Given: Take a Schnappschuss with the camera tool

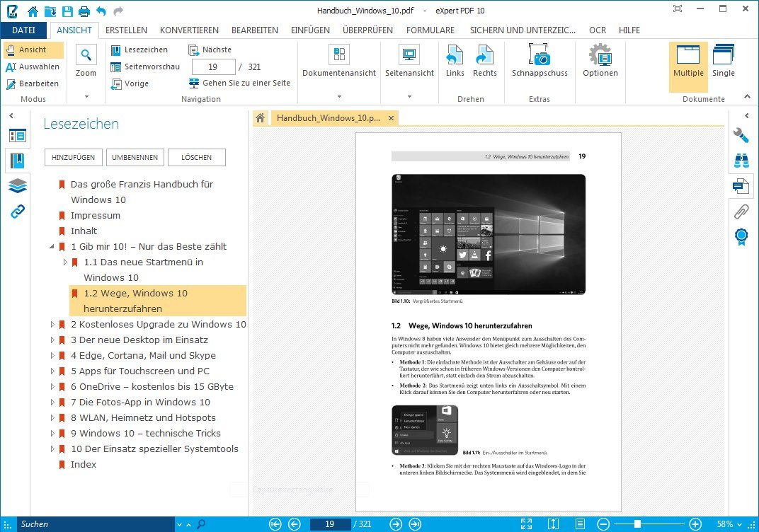Looking at the screenshot, I should pyautogui.click(x=540, y=61).
